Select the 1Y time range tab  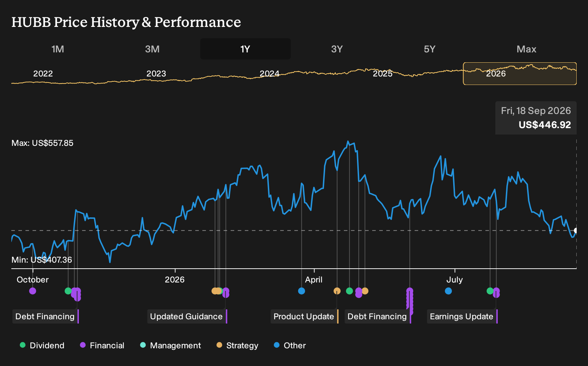pyautogui.click(x=246, y=49)
